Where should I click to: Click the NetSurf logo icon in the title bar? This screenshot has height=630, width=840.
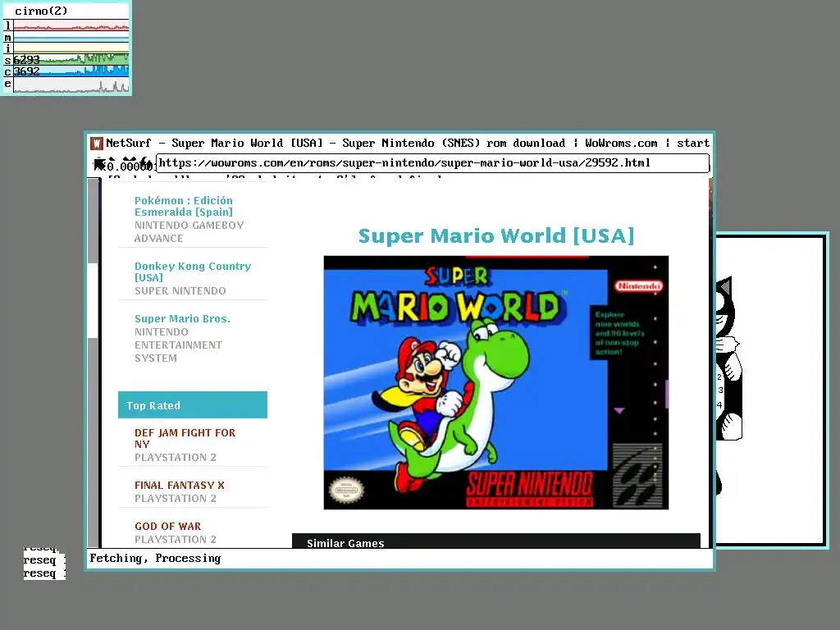(x=97, y=143)
